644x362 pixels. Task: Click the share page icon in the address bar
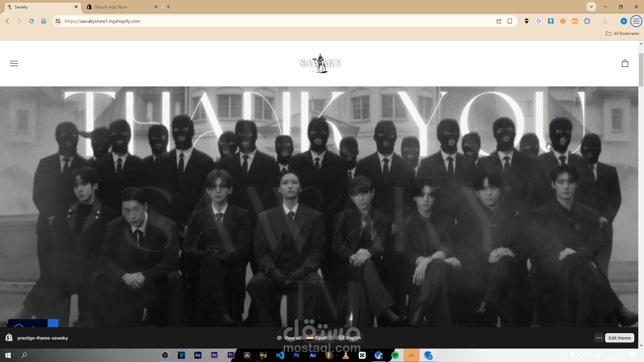499,21
